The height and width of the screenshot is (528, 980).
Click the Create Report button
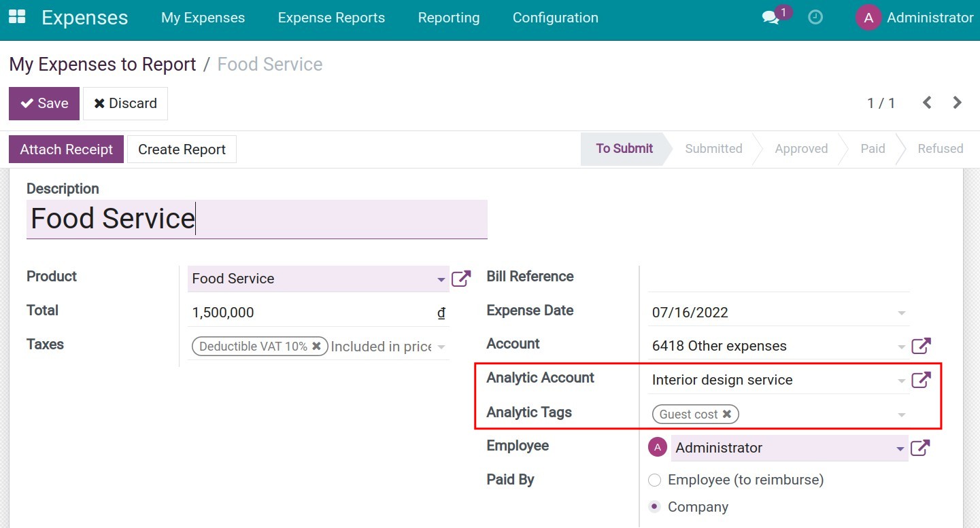tap(182, 149)
